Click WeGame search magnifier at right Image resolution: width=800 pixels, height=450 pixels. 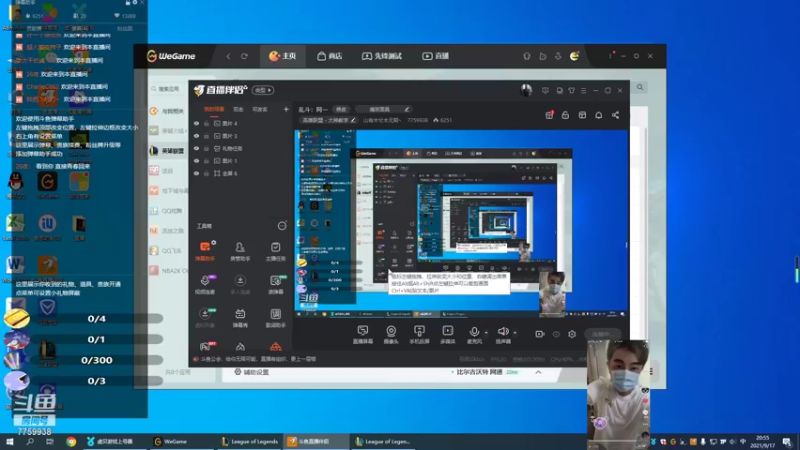point(640,88)
